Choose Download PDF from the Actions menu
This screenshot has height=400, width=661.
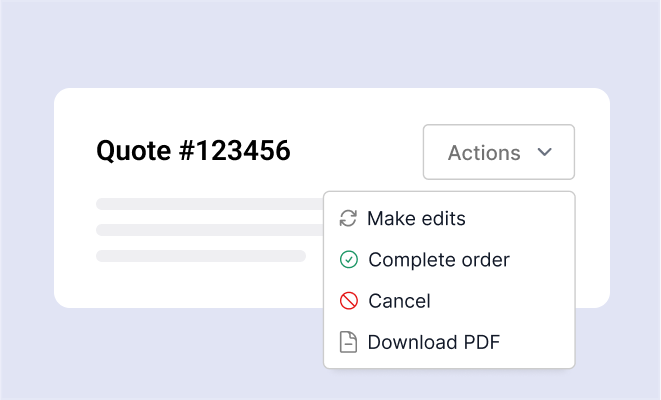433,342
